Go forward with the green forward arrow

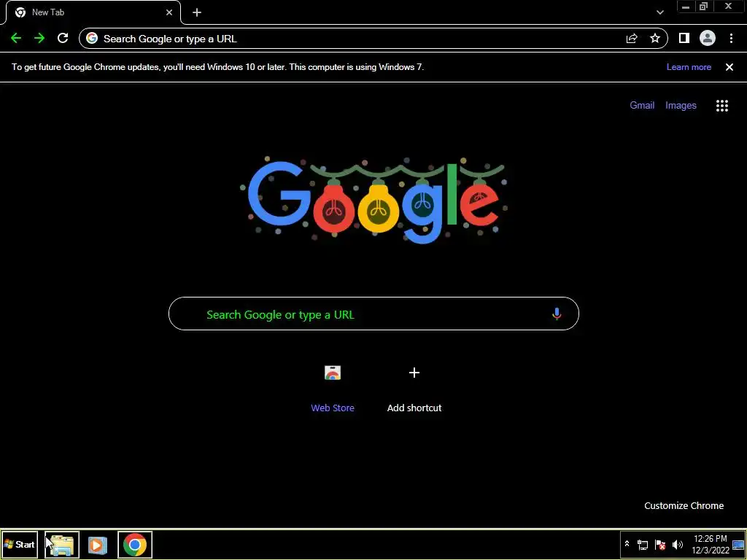[39, 39]
